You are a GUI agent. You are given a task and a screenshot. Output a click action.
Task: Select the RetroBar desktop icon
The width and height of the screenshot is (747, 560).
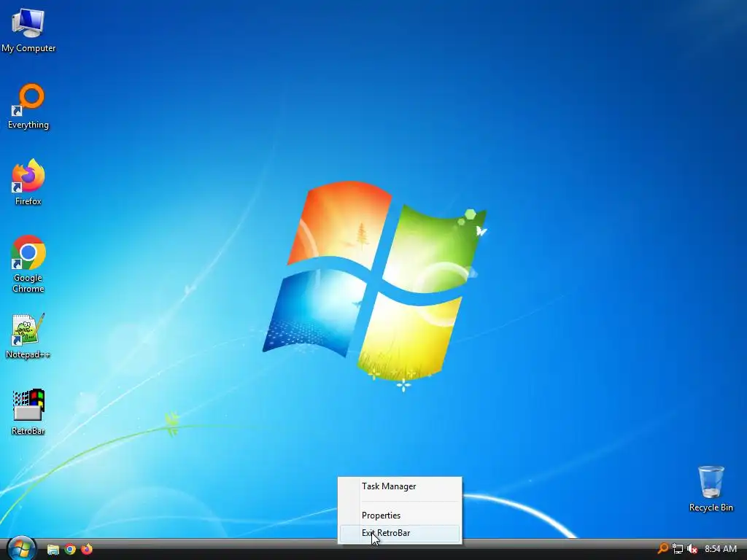click(28, 413)
